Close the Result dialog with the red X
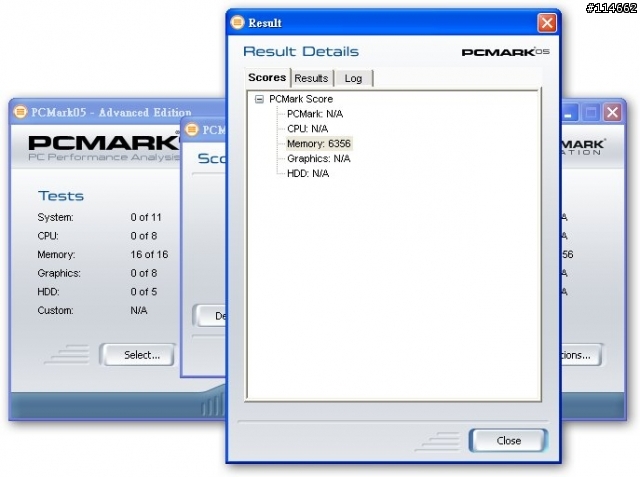Viewport: 640px width, 477px height. [547, 23]
